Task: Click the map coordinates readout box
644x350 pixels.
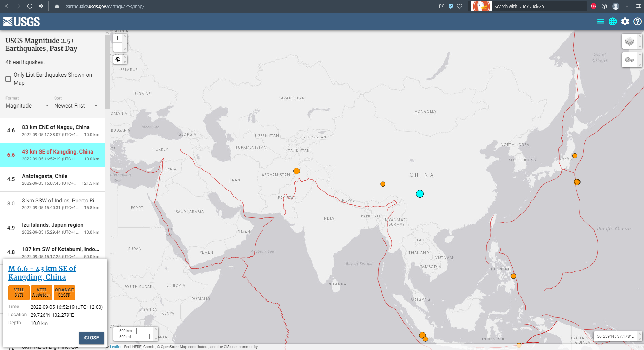Action: (615, 336)
